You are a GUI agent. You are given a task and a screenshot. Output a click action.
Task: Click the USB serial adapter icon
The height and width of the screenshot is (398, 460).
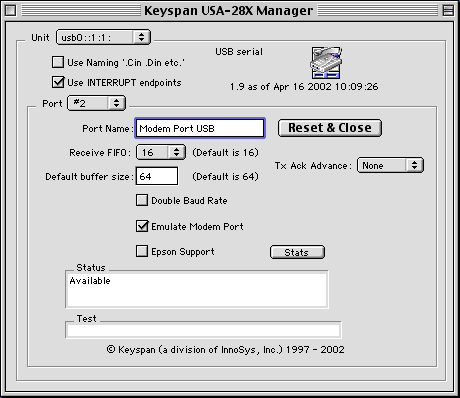[326, 63]
